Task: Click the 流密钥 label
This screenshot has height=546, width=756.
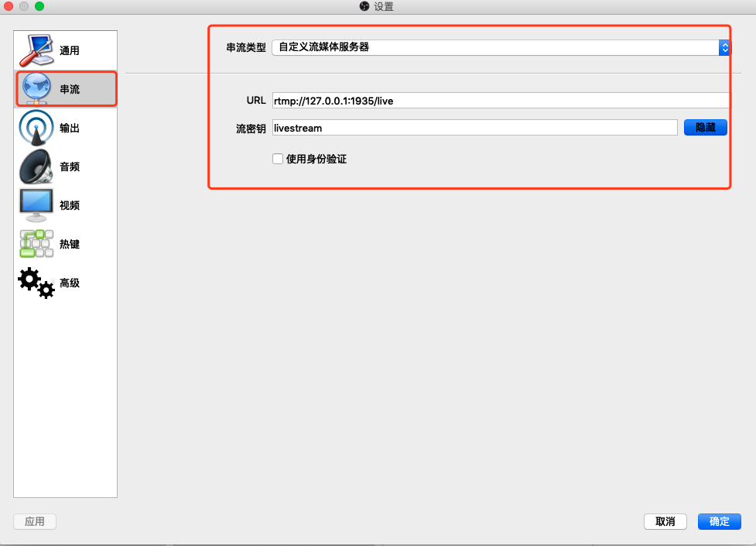Action: pyautogui.click(x=251, y=129)
